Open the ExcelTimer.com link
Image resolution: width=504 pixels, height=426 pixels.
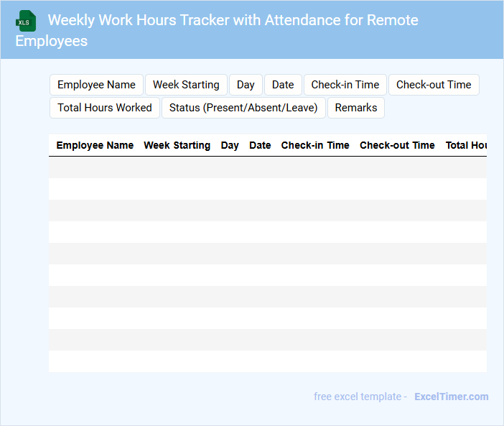[452, 397]
